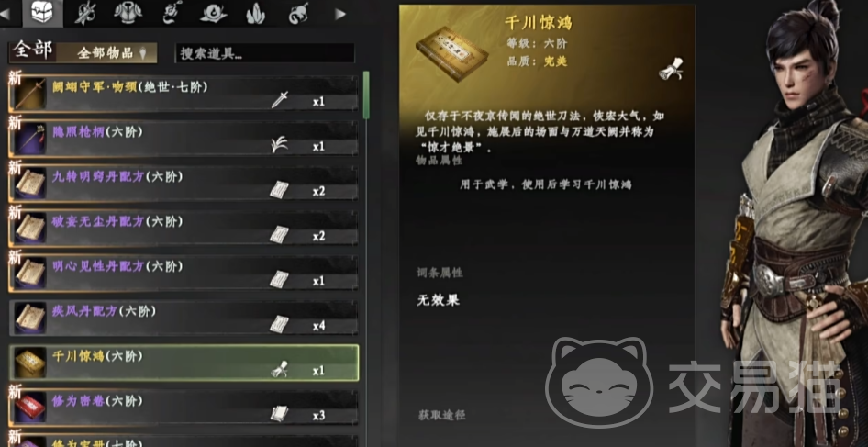Select the crystal materials category tab icon
The height and width of the screenshot is (447, 868).
pos(255,13)
